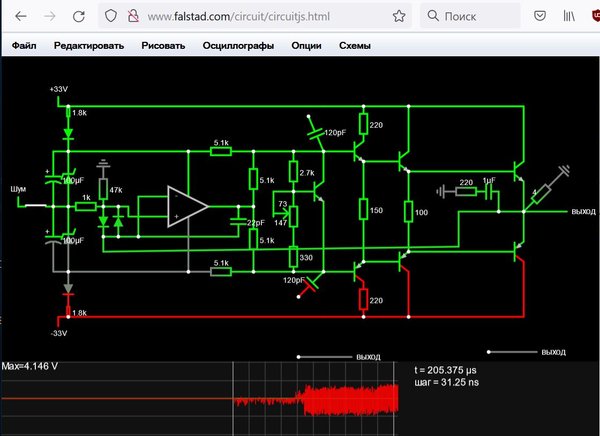600x436 pixels.
Task: Click the potentiometer labeled 73 147
Action: click(293, 216)
